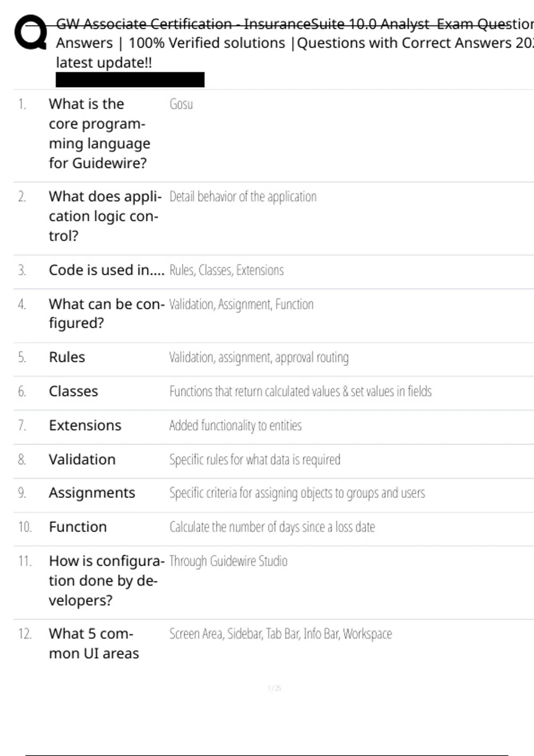Select the document title heading text
Viewport: 534px width, 756px height.
point(295,43)
